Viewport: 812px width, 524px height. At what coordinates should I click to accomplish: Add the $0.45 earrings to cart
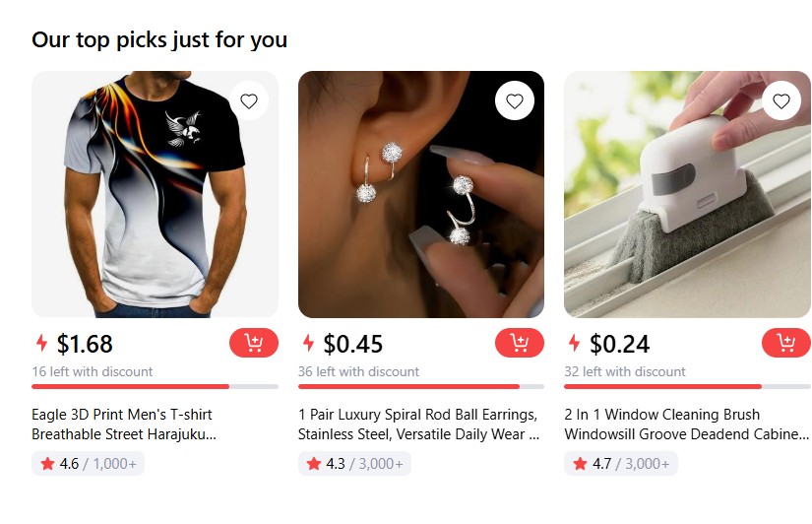pyautogui.click(x=520, y=343)
